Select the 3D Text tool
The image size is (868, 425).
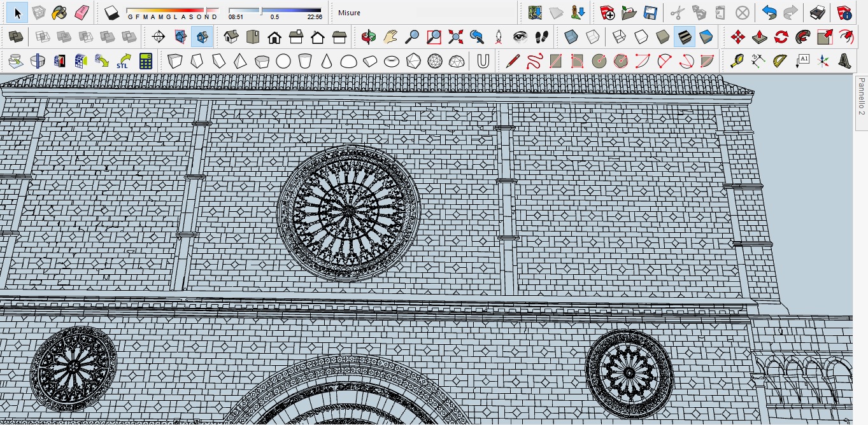(845, 61)
